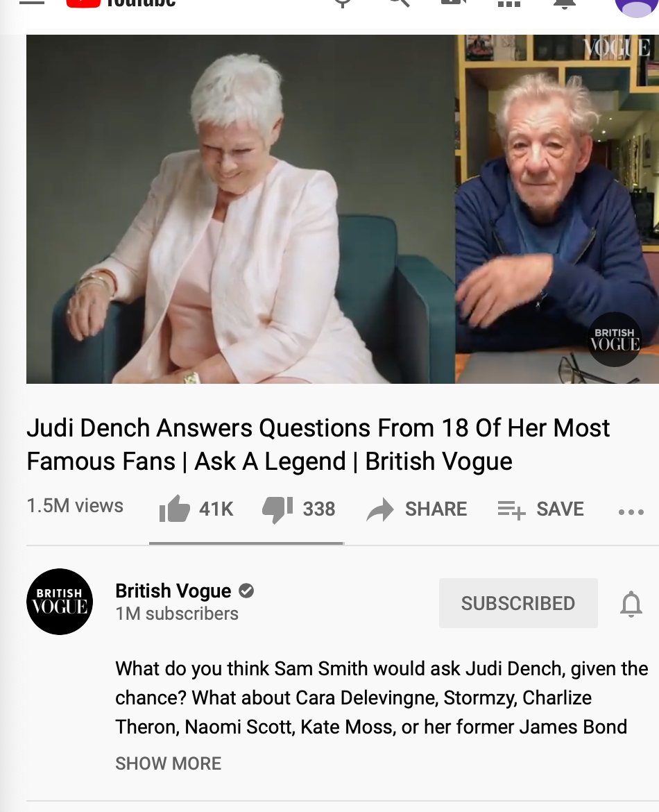
Task: Click the SHARE text label
Action: 436,509
